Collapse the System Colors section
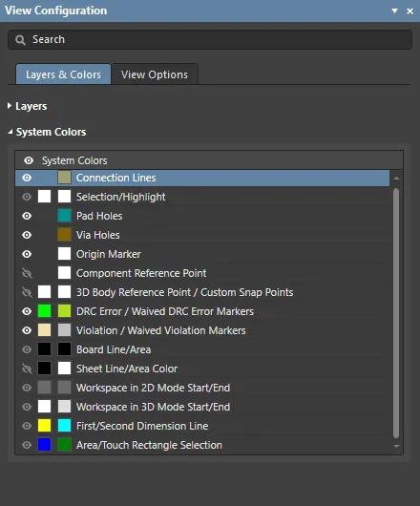This screenshot has height=506, width=420. point(10,132)
